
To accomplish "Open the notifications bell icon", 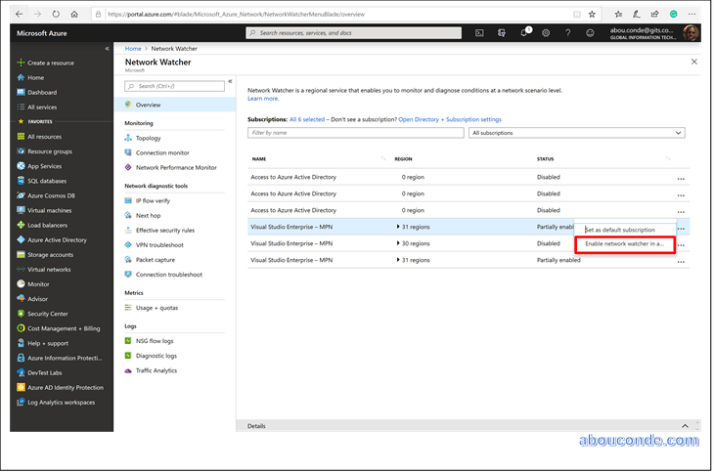I will pyautogui.click(x=524, y=33).
